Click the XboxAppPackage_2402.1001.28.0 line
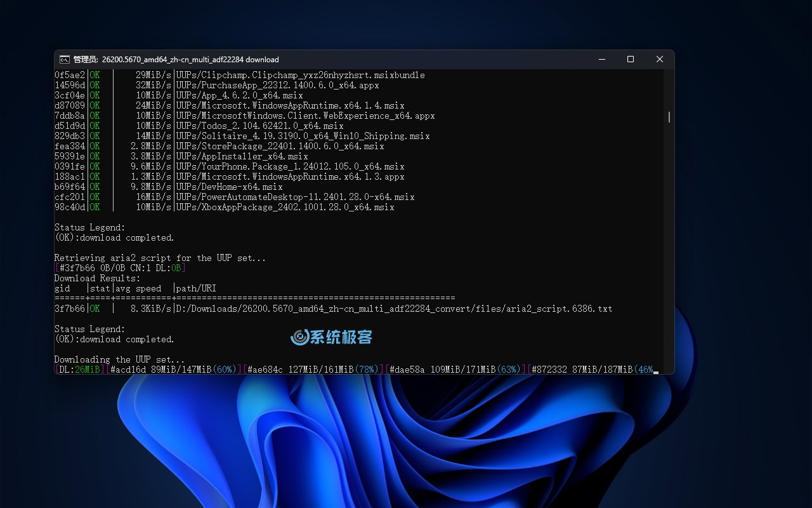812x508 pixels. coord(285,207)
